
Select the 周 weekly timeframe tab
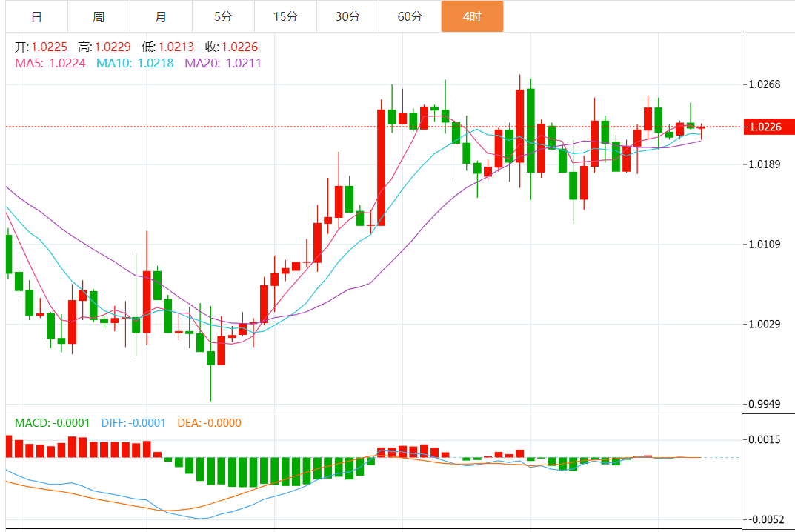[x=99, y=17]
